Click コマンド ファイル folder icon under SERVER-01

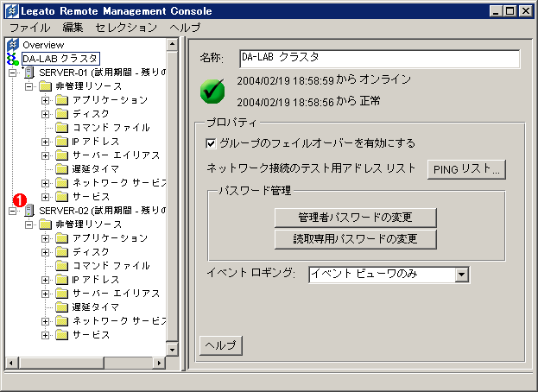coord(62,128)
